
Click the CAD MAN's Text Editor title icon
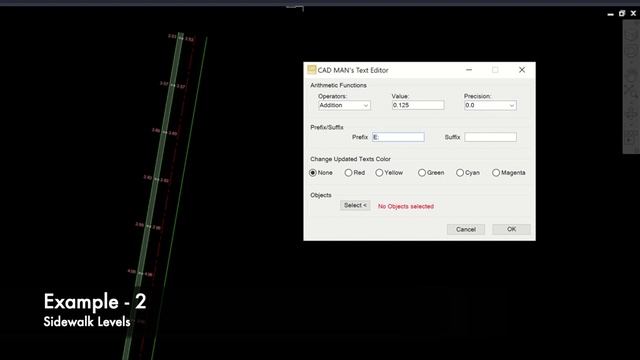tap(311, 70)
